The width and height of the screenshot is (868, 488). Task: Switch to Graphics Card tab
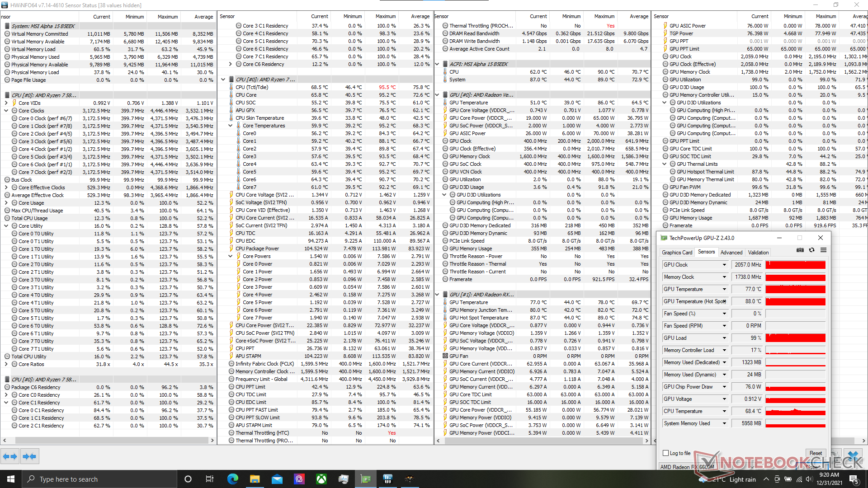pos(677,253)
